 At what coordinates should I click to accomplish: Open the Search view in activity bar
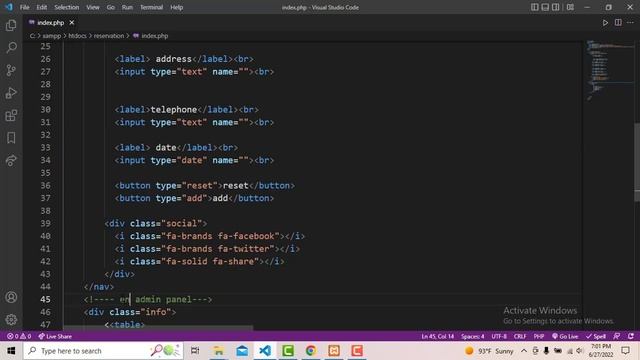coord(11,47)
